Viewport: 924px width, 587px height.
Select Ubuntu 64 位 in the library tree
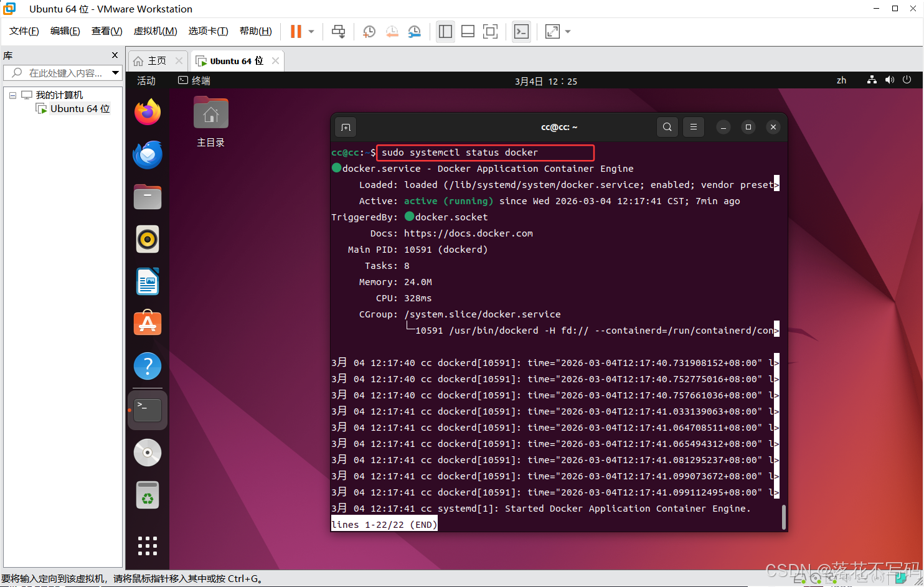pos(80,109)
